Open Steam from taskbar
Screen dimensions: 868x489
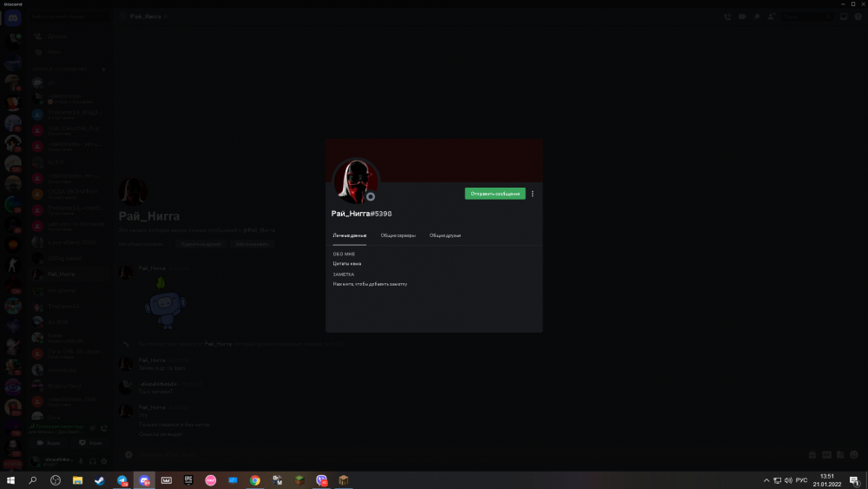pyautogui.click(x=100, y=480)
